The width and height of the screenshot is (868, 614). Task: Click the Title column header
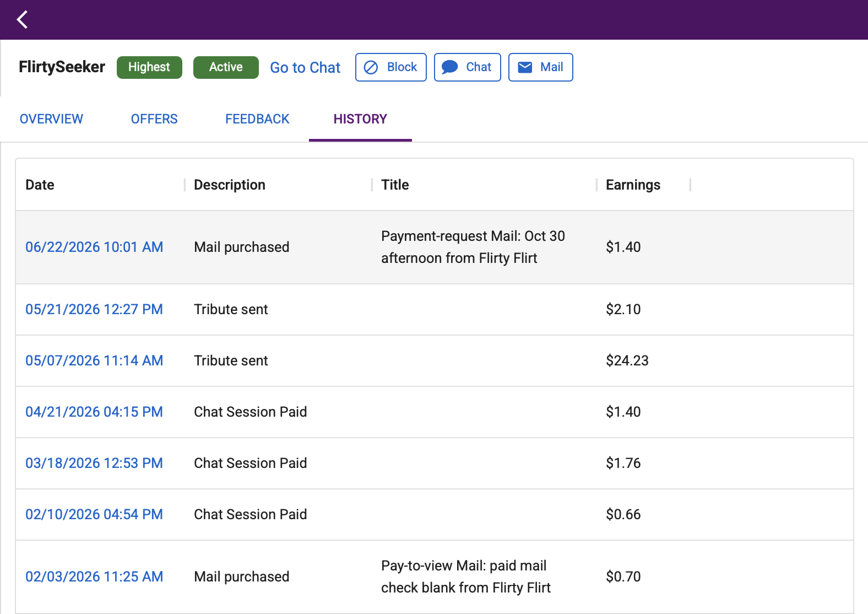(x=395, y=185)
